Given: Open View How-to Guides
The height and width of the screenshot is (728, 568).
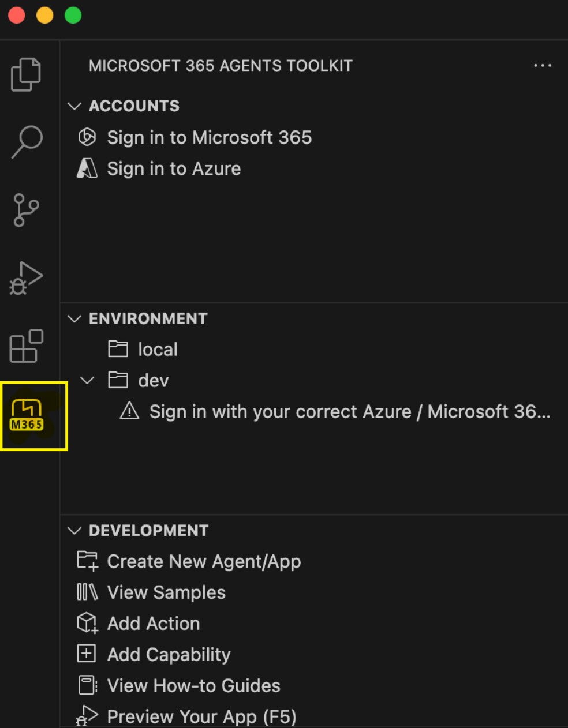Looking at the screenshot, I should pos(193,685).
